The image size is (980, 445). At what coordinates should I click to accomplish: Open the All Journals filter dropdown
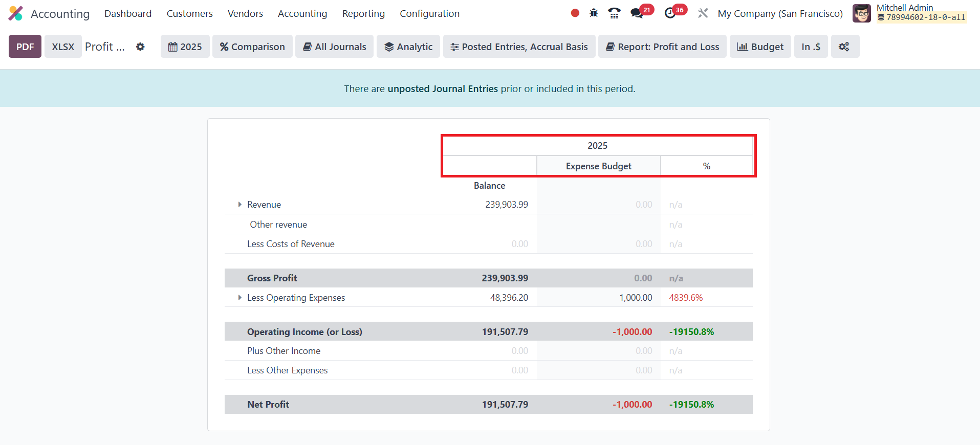pos(334,47)
